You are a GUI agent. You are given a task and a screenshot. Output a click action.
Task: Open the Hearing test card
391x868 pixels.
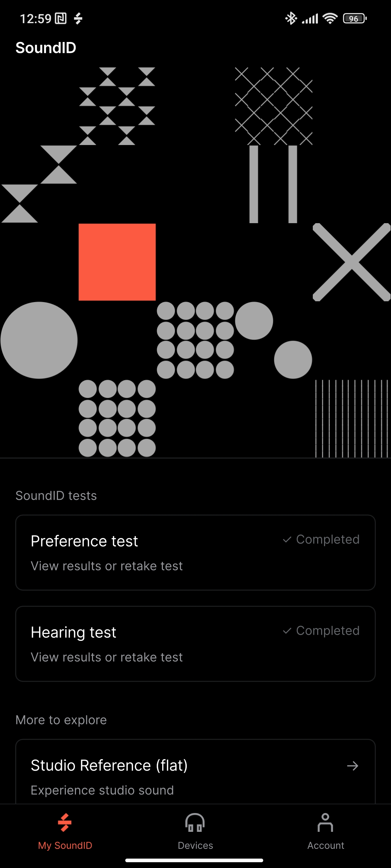pos(195,644)
